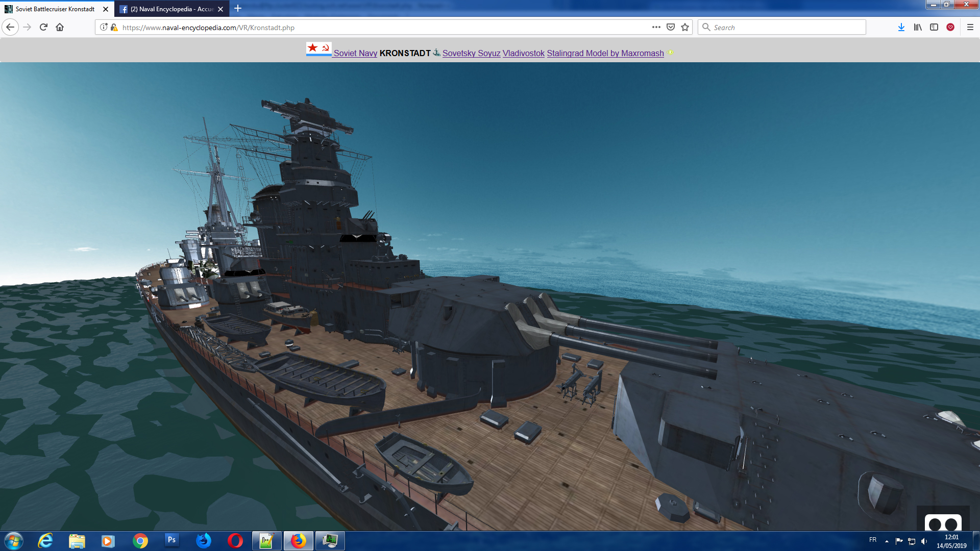
Task: Launch Photoshop from the taskbar
Action: (x=171, y=540)
